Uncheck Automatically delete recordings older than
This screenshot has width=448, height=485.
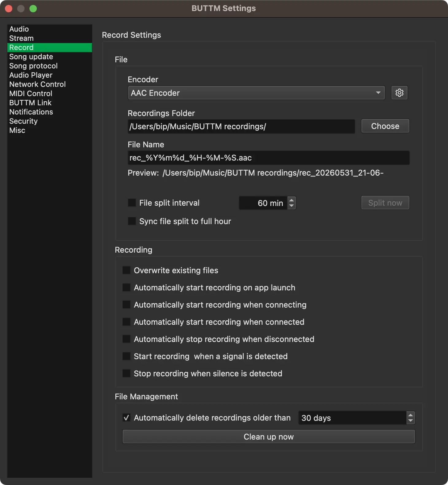click(126, 417)
